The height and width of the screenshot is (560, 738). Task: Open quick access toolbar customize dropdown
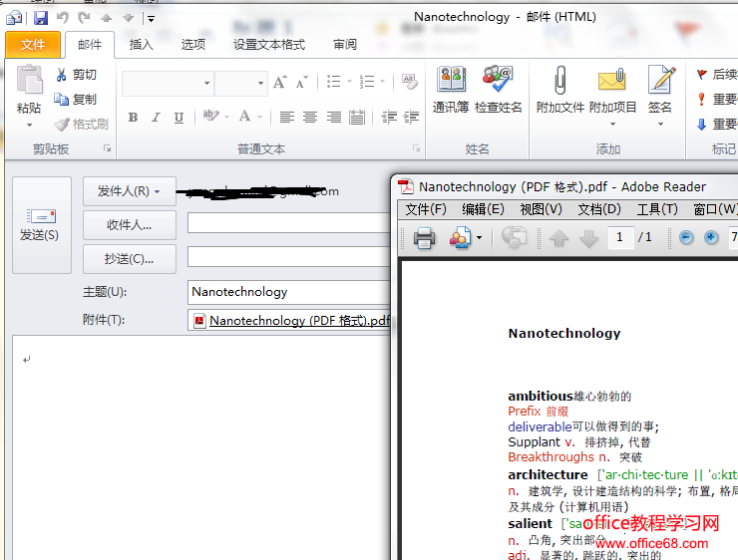click(151, 19)
